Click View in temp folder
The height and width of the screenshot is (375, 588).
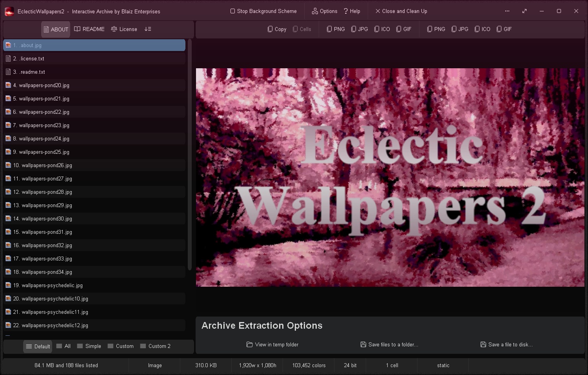pos(272,344)
